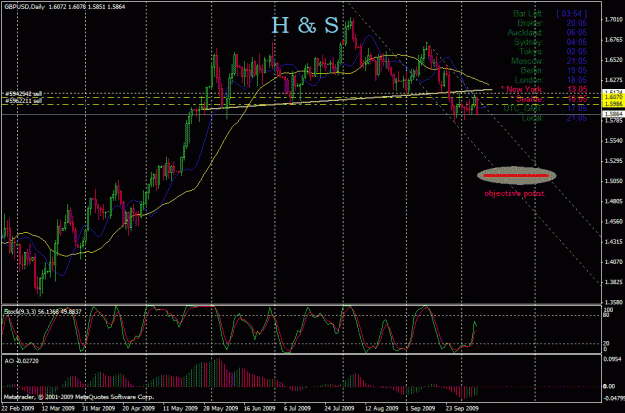
Task: Click the Berlin clock label
Action: [532, 71]
